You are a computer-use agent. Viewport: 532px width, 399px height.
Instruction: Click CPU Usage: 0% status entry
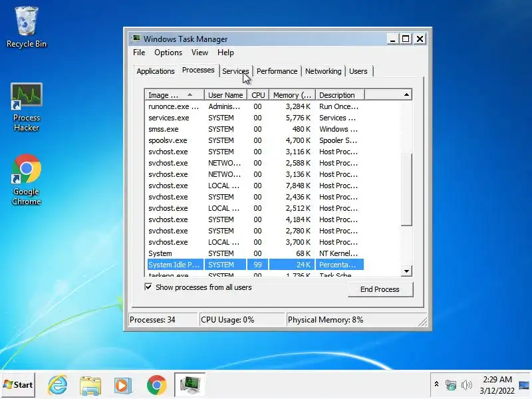(x=242, y=320)
